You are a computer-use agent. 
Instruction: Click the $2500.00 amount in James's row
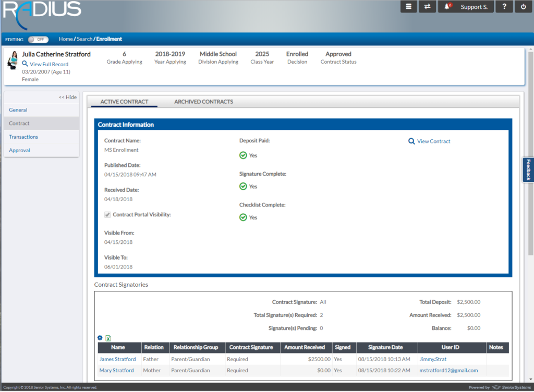point(319,359)
